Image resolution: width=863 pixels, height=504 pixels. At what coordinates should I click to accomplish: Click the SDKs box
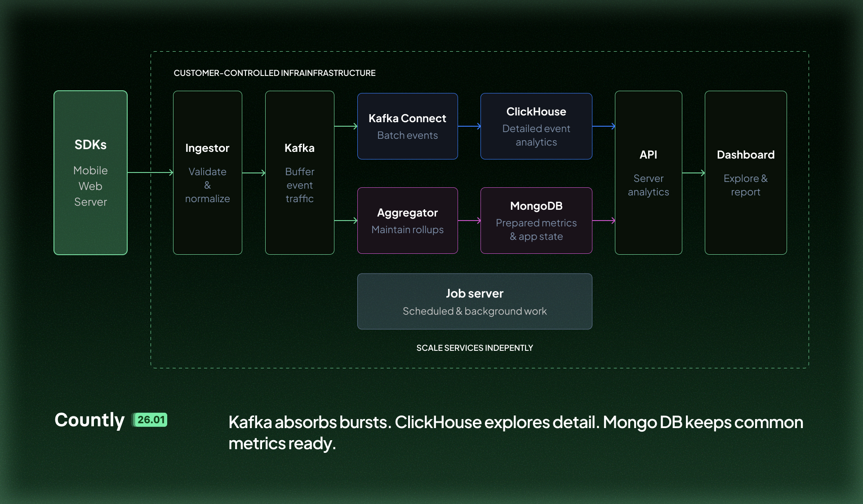click(x=90, y=172)
